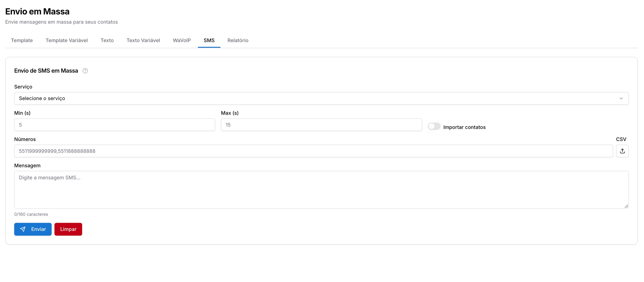Focus the Min (s) input field

(115, 125)
